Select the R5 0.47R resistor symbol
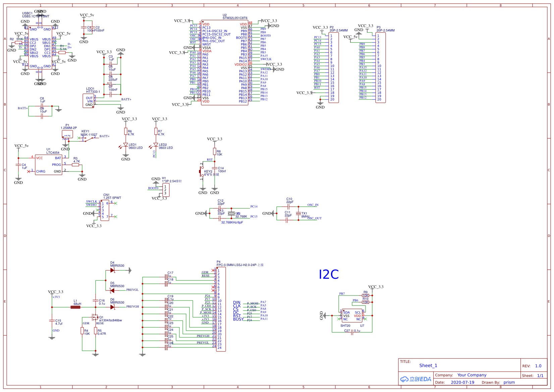554x392 pixels. click(96, 331)
